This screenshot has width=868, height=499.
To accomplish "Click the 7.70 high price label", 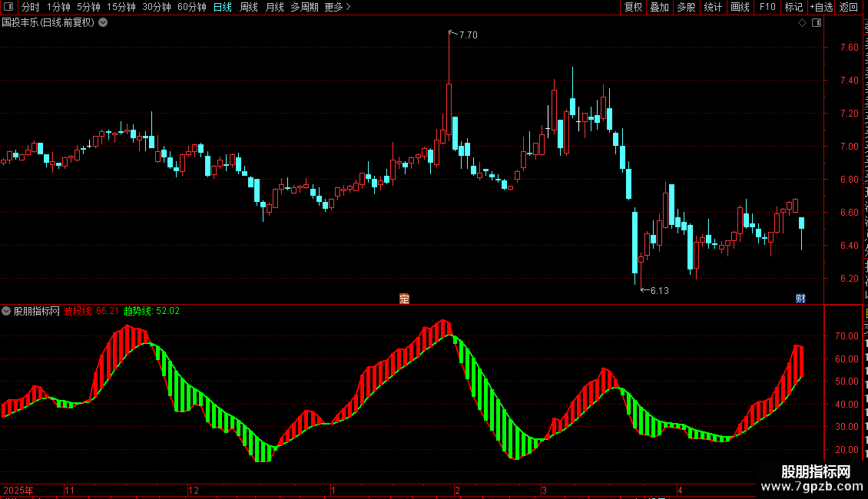I will [x=469, y=35].
